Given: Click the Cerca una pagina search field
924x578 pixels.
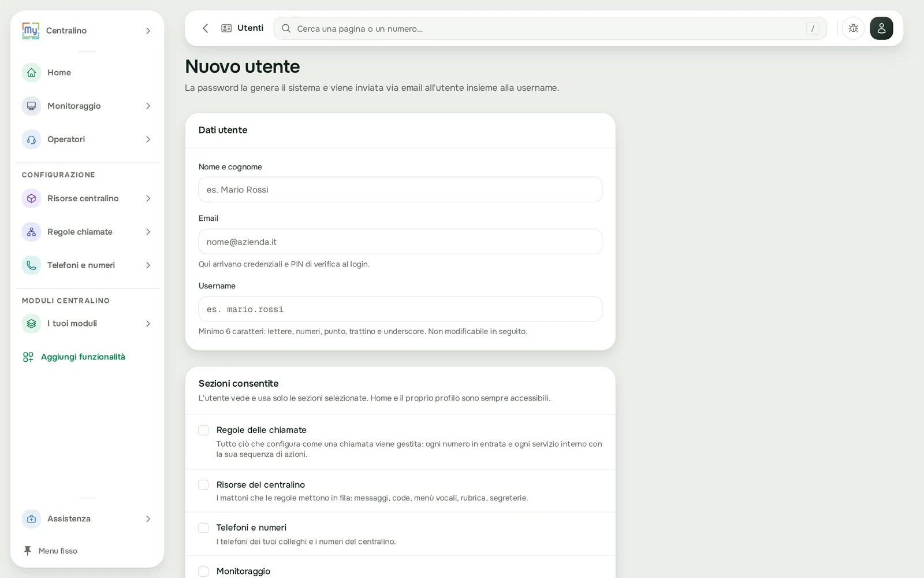Looking at the screenshot, I should tap(550, 28).
